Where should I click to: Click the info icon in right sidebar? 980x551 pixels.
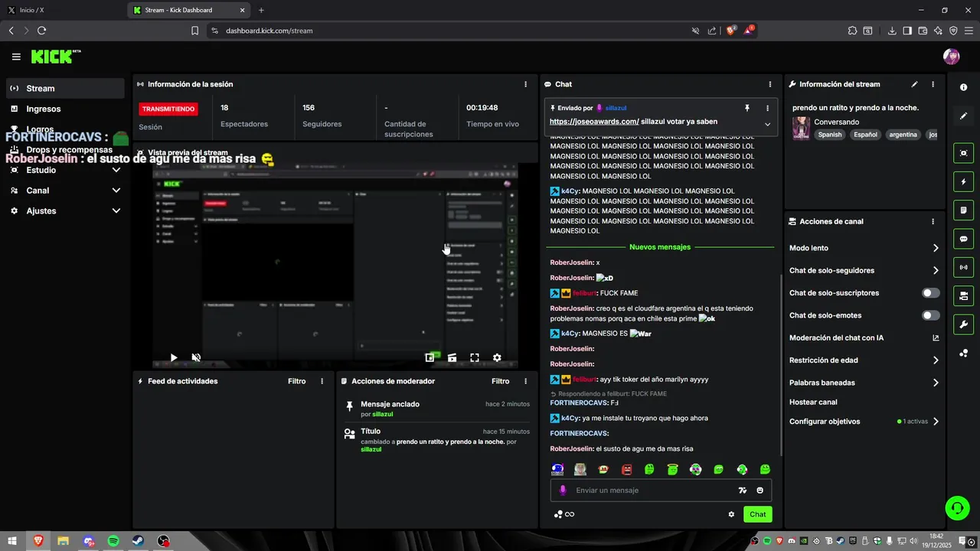963,87
